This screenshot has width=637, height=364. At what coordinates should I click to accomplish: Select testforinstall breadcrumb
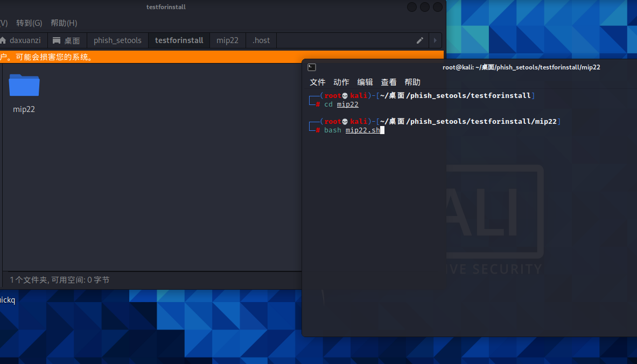pos(179,40)
